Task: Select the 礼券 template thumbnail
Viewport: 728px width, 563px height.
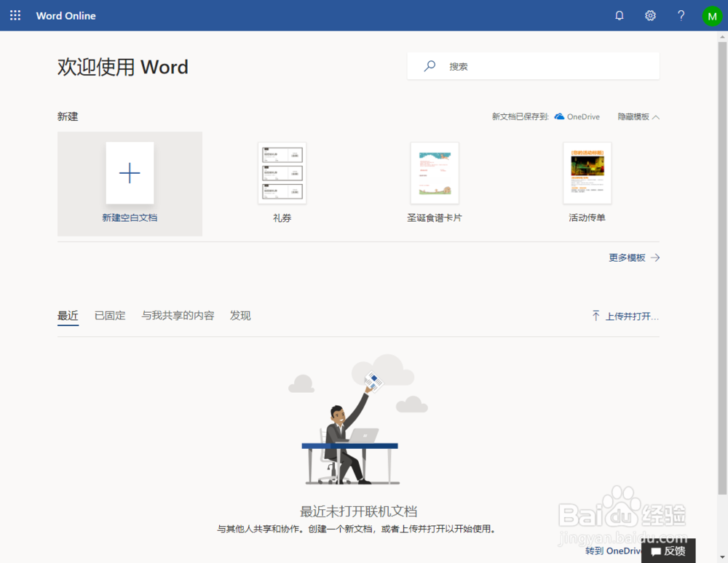Action: (x=282, y=173)
